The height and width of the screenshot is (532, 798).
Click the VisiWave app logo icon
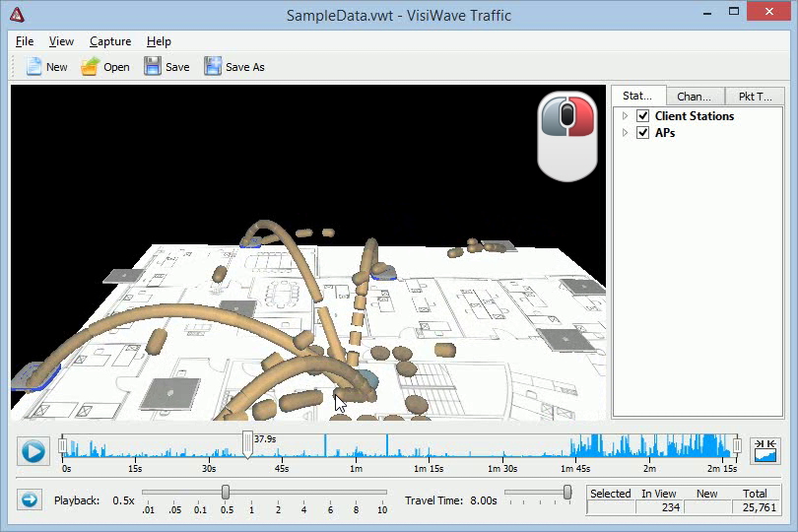(17, 15)
